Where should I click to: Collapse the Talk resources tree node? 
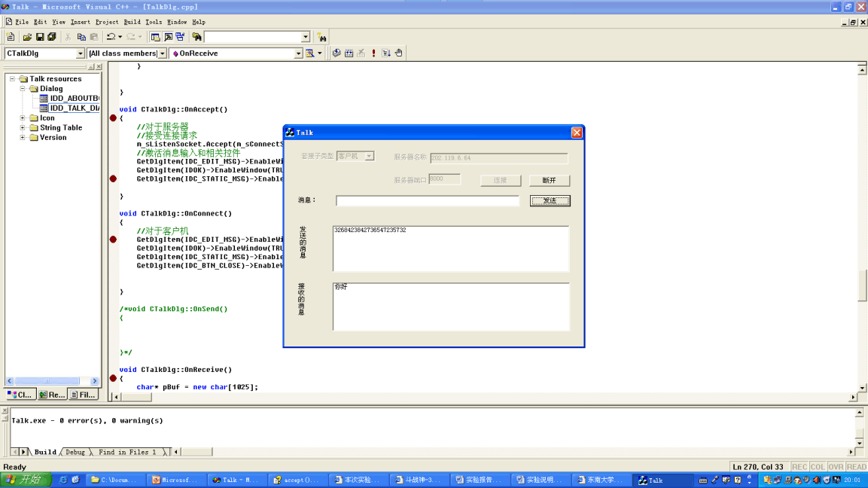(12, 78)
